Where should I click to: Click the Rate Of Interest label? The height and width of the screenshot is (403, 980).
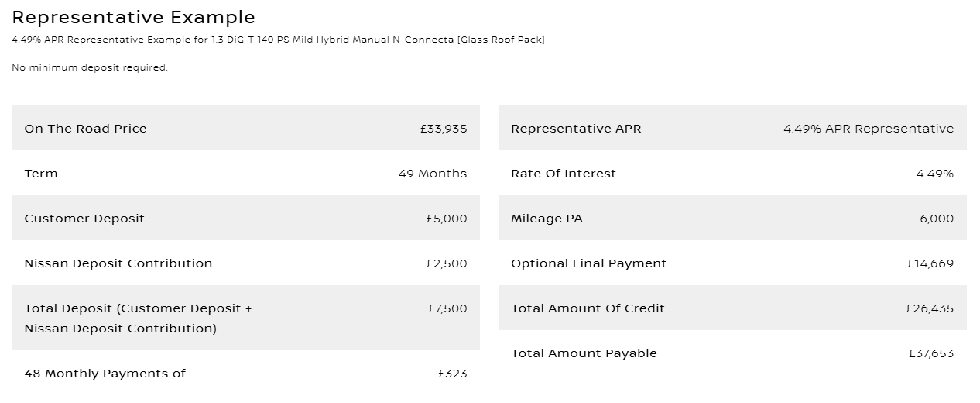pos(564,174)
